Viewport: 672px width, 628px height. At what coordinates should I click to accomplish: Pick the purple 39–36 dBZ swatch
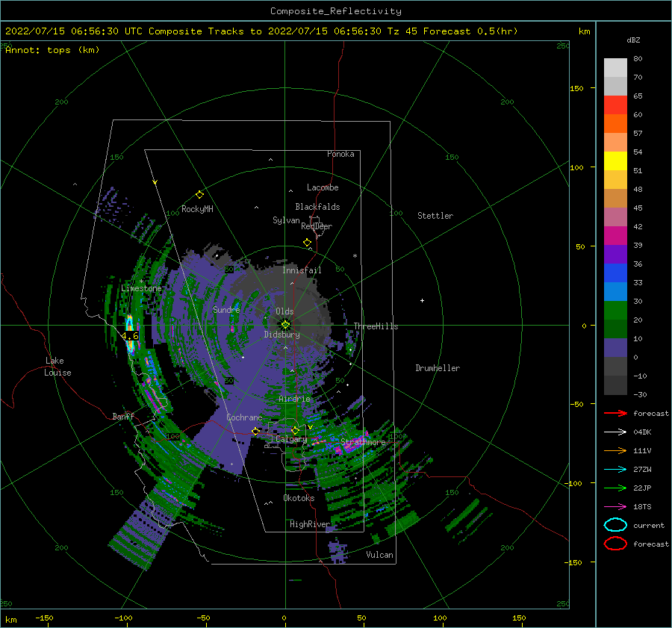point(615,255)
